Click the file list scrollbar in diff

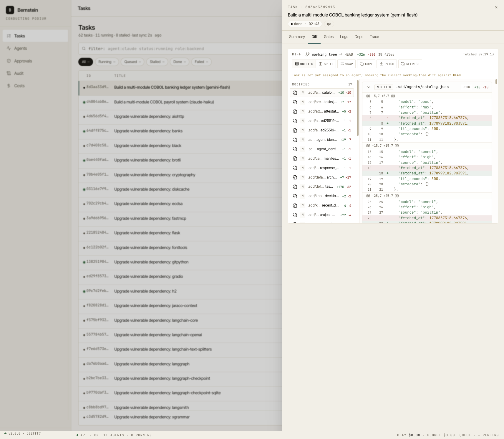click(358, 108)
